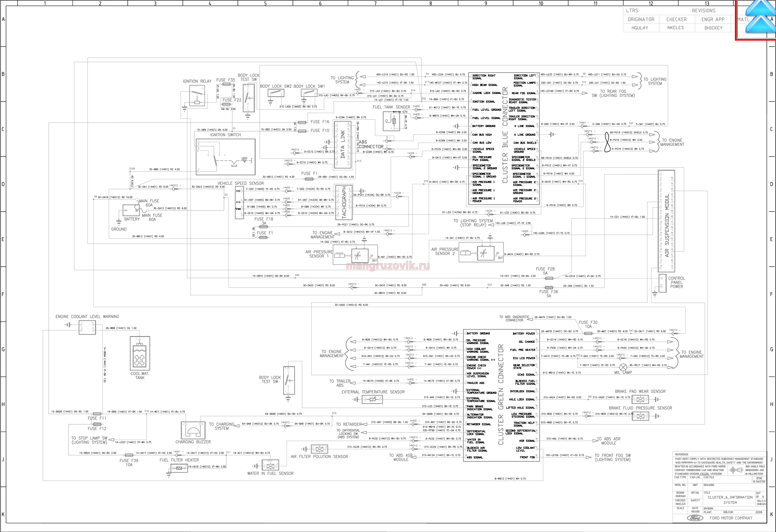Click the fuel tank sender symbol
The image size is (776, 532).
[391, 121]
